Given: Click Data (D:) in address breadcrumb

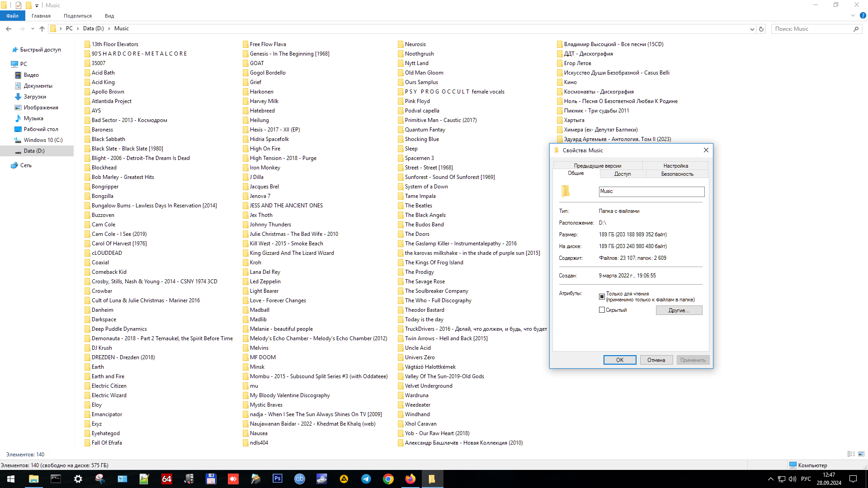Looking at the screenshot, I should pos(94,28).
